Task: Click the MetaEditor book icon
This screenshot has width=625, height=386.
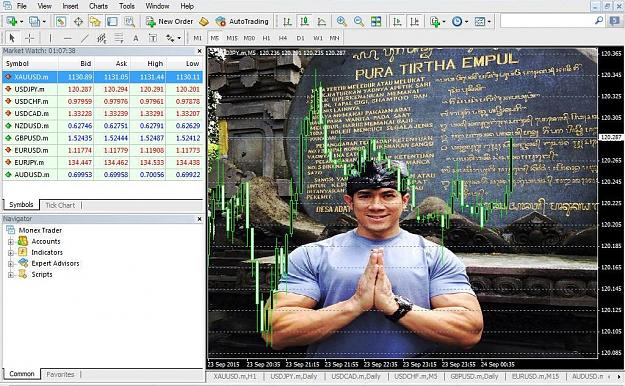Action: tap(204, 22)
